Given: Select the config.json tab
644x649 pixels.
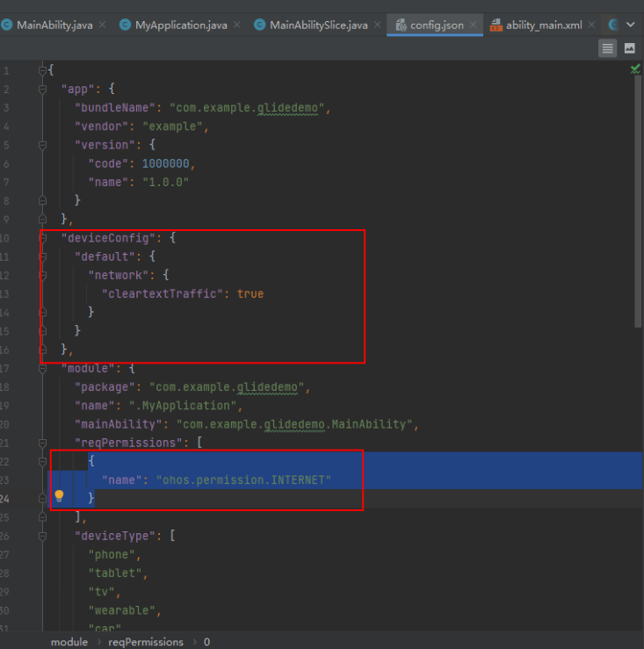Looking at the screenshot, I should pyautogui.click(x=437, y=25).
